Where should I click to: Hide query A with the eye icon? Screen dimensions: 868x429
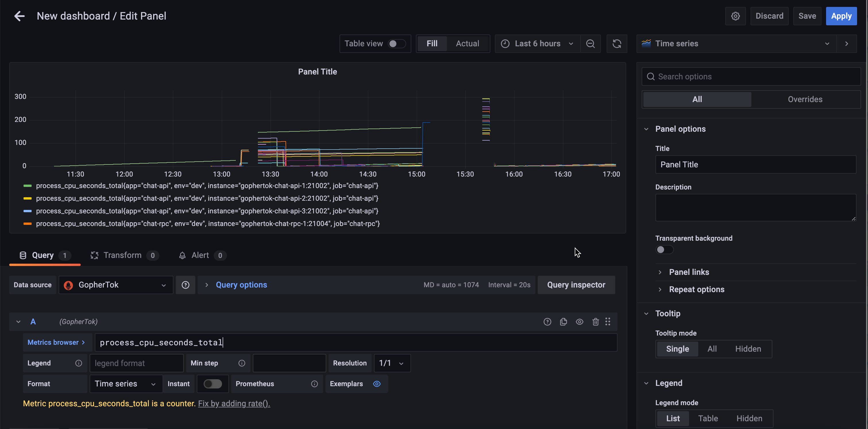pyautogui.click(x=579, y=322)
